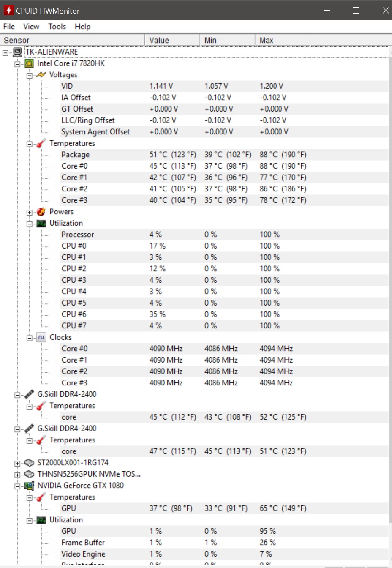Image resolution: width=392 pixels, height=568 pixels.
Task: Click the first G.Skill DDR4-2400 memory icon
Action: click(x=29, y=394)
